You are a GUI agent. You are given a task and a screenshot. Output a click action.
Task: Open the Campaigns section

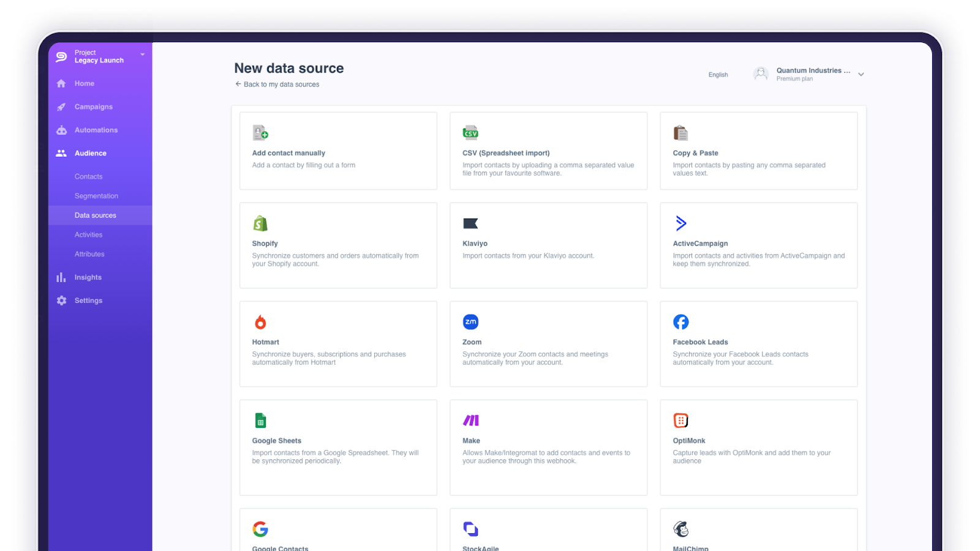[x=93, y=107]
